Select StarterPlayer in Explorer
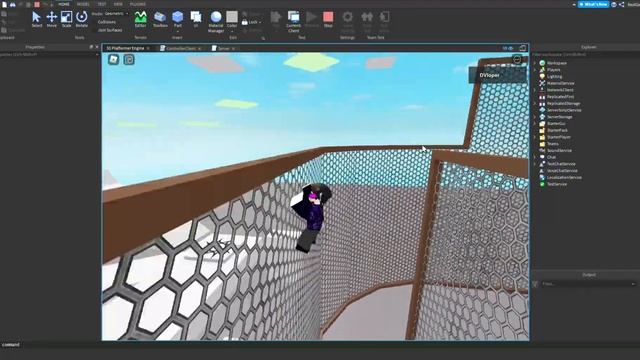The image size is (640, 360). point(559,137)
